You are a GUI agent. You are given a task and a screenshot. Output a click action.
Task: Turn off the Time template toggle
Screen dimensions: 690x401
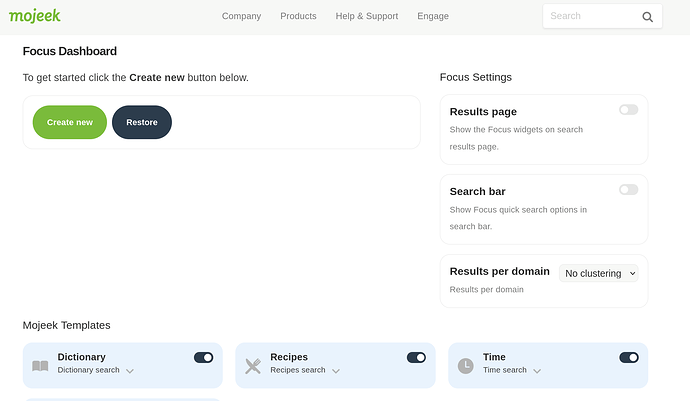629,357
